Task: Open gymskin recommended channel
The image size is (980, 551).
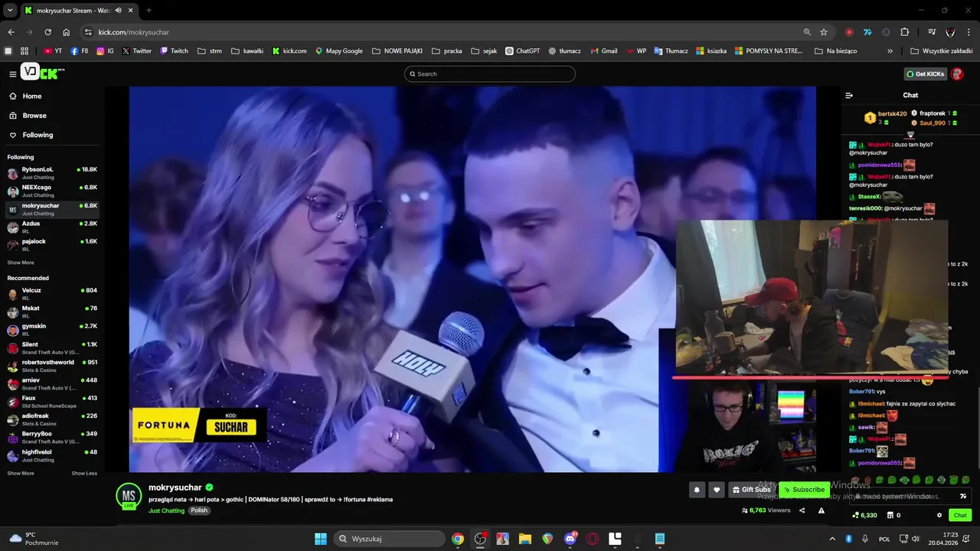Action: [x=52, y=330]
